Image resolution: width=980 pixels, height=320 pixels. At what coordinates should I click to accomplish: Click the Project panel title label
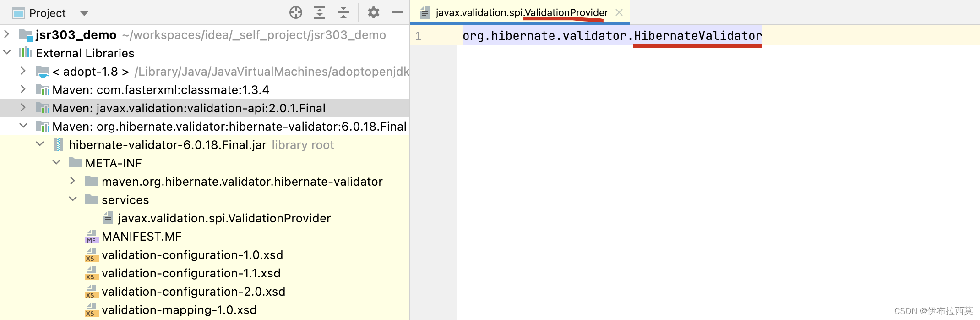pyautogui.click(x=48, y=13)
